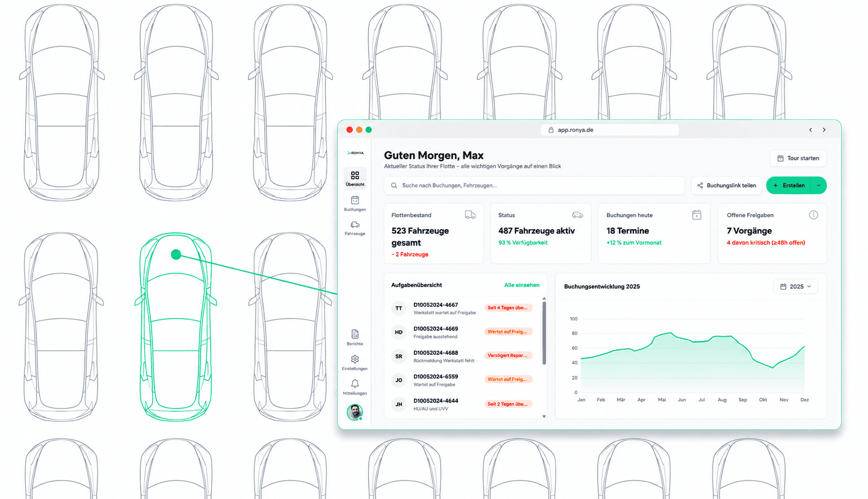This screenshot has height=499, width=868.
Task: Click the task list scroll-down arrow
Action: coord(544,417)
